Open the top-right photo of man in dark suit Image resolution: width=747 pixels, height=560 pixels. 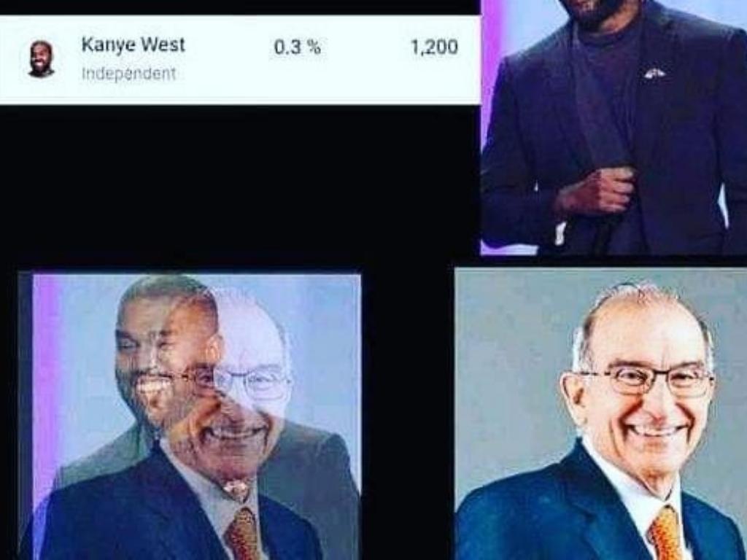614,128
